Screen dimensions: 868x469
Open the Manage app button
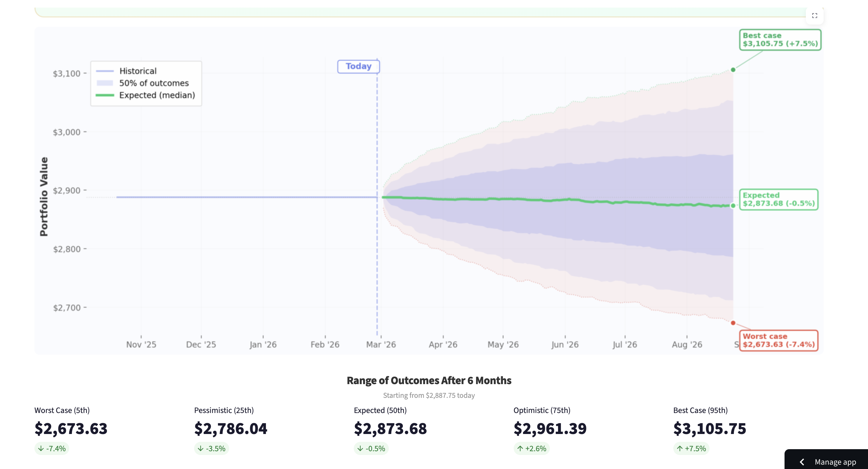(835, 462)
